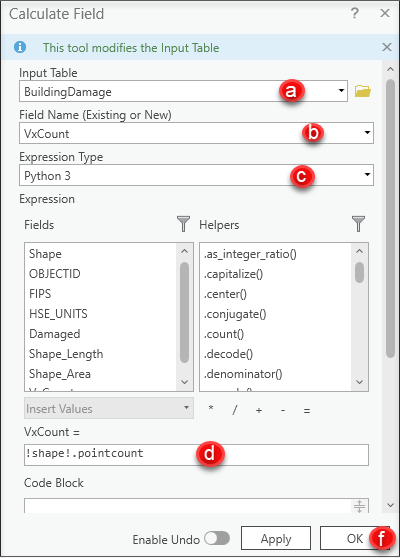The image size is (400, 558).
Task: Insert the equals operator
Action: coord(307,411)
